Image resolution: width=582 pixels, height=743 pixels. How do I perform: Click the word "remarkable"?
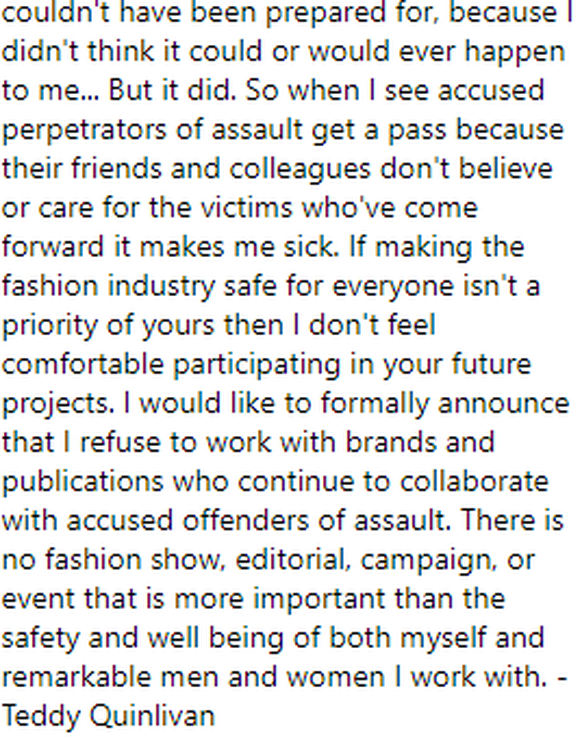(x=76, y=677)
